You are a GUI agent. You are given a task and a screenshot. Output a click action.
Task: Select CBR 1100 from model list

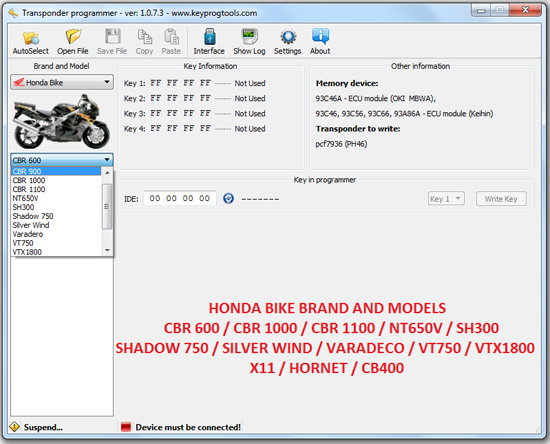56,189
